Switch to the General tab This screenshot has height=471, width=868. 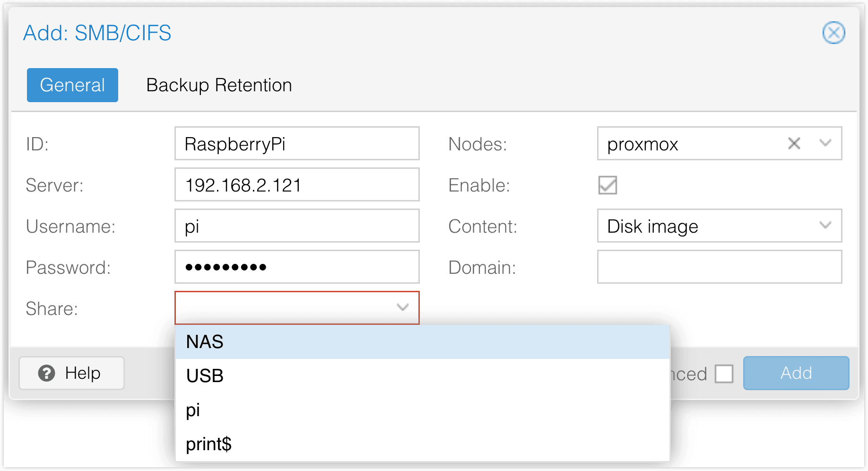tap(72, 85)
